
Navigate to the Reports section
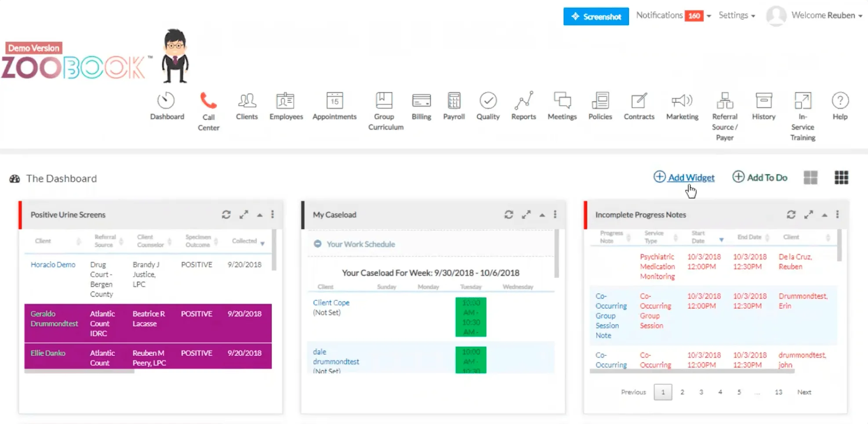523,106
